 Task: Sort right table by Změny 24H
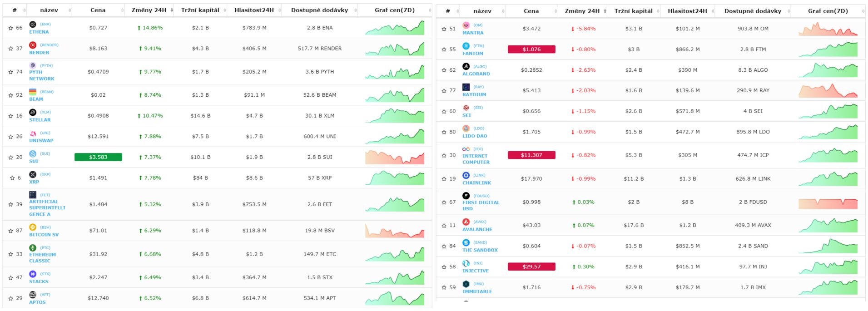coord(583,11)
